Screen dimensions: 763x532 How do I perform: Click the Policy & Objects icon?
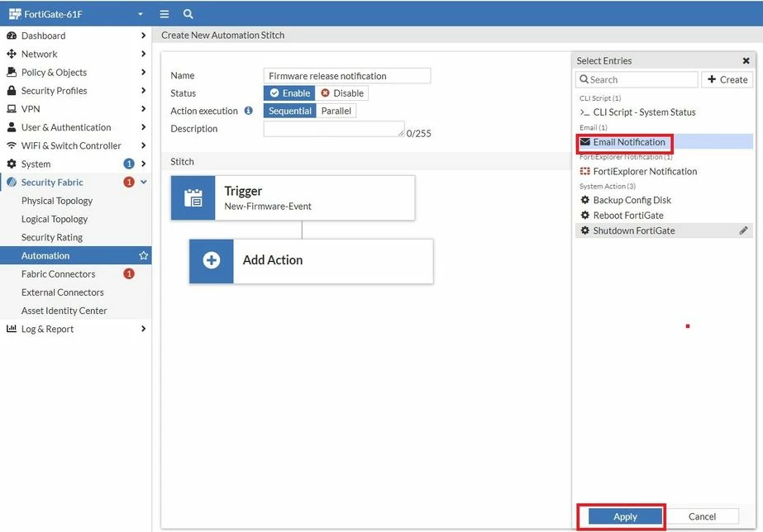tap(12, 72)
